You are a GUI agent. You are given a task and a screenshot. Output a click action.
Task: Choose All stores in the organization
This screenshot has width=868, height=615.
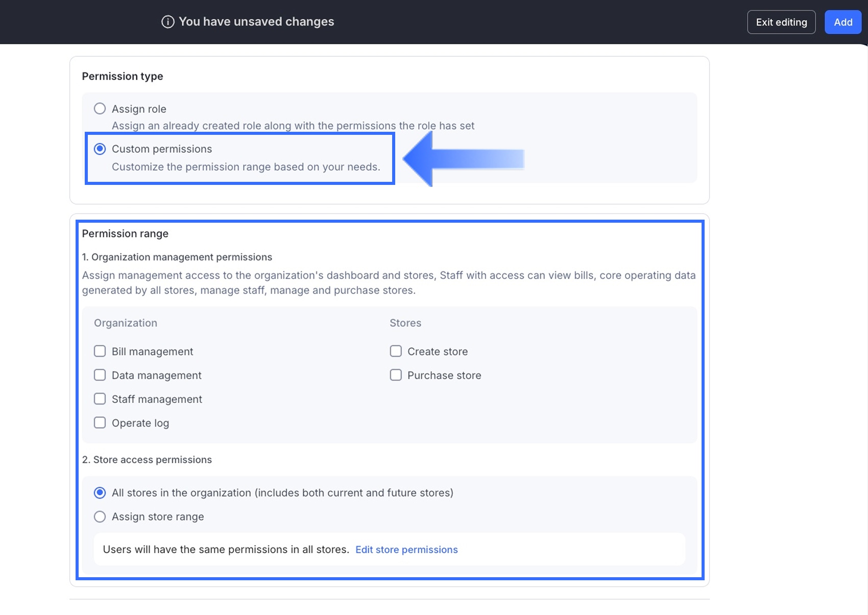point(100,493)
